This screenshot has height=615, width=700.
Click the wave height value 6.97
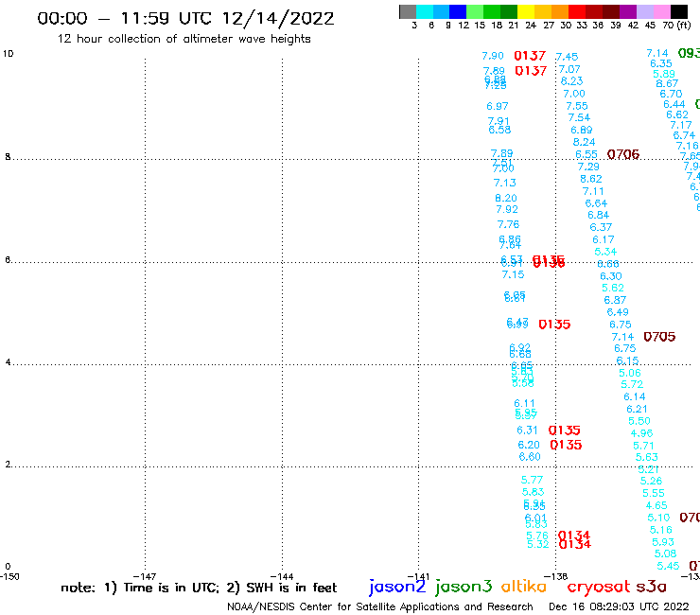[498, 106]
